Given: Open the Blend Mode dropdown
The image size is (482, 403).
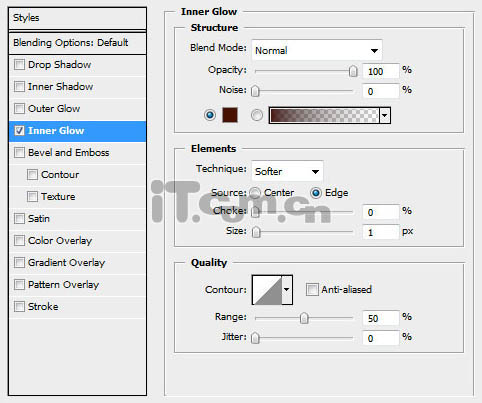Looking at the screenshot, I should click(x=317, y=50).
